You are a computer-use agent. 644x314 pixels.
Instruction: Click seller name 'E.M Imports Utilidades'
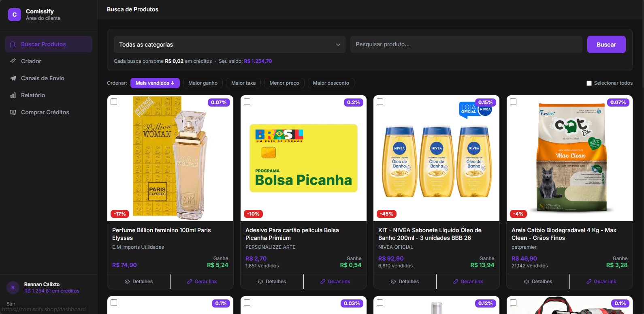click(x=138, y=247)
